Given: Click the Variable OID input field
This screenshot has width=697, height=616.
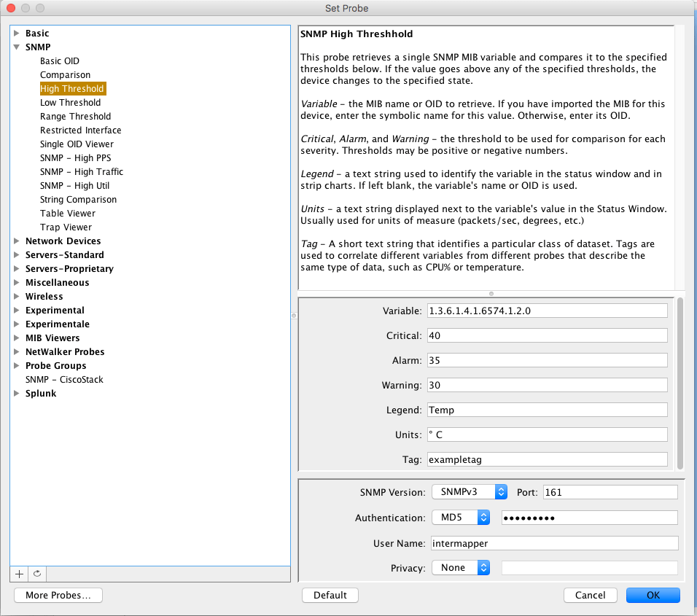Looking at the screenshot, I should 546,311.
